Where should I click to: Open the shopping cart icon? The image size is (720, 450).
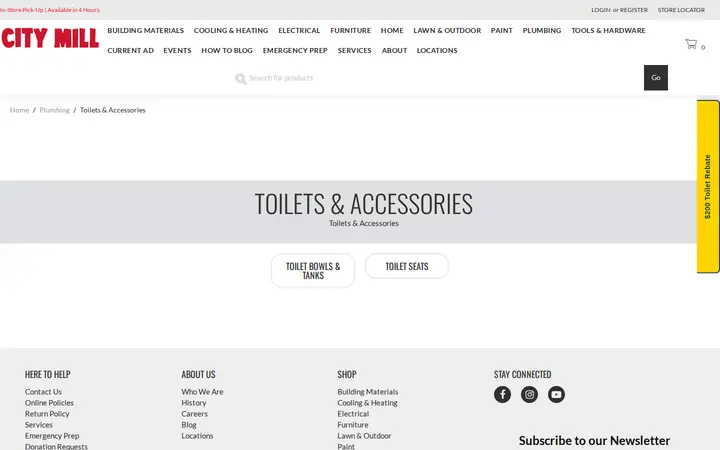coord(691,44)
